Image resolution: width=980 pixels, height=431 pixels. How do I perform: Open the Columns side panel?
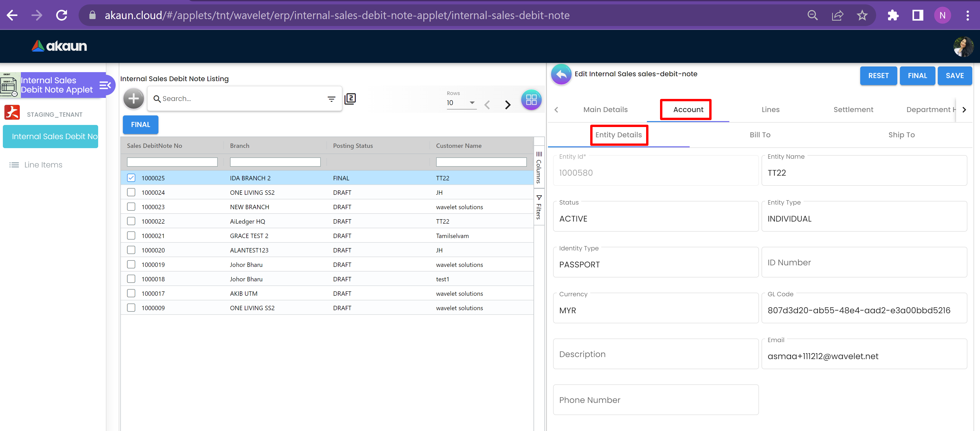pyautogui.click(x=539, y=167)
